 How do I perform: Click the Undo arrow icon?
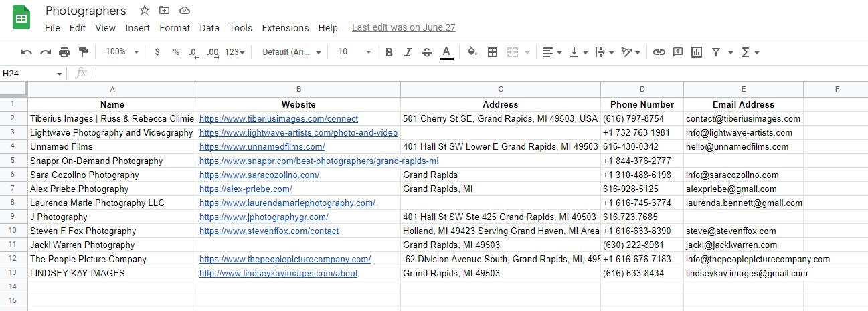tap(27, 52)
